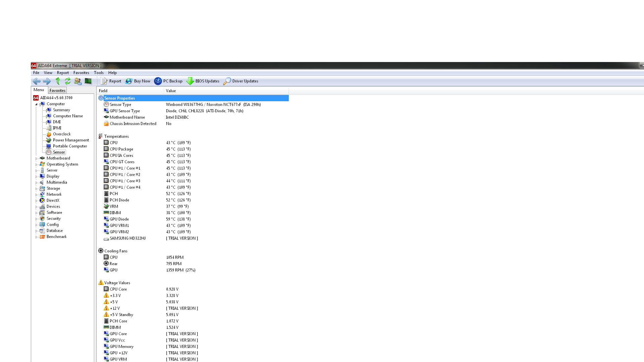Viewport: 644px width, 362px height.
Task: Expand the Storage tree node
Action: [37, 189]
